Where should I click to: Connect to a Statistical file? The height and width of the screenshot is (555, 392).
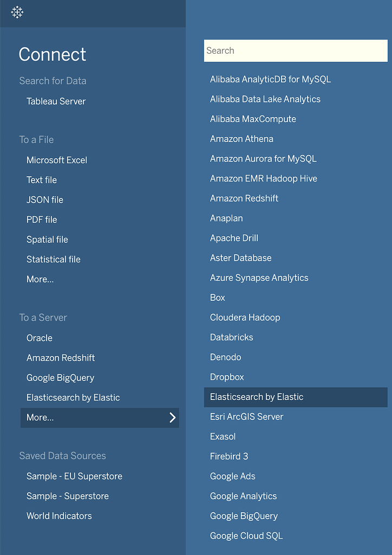pos(53,259)
